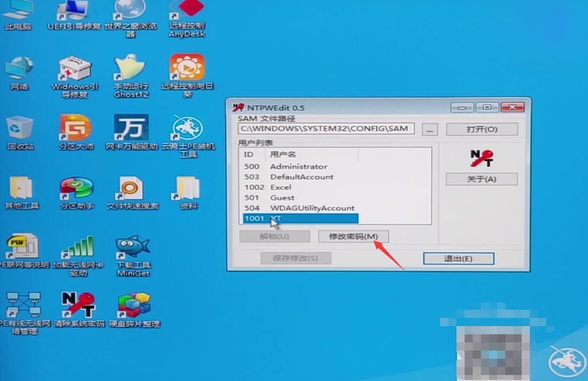The height and width of the screenshot is (381, 588).
Task: Click the 用户名 column header
Action: 312,154
